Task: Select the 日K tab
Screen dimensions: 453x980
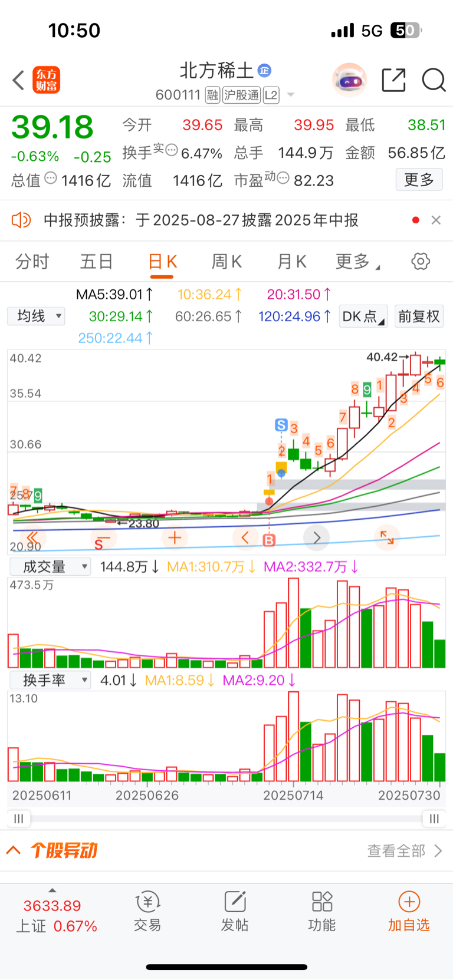Action: [162, 262]
